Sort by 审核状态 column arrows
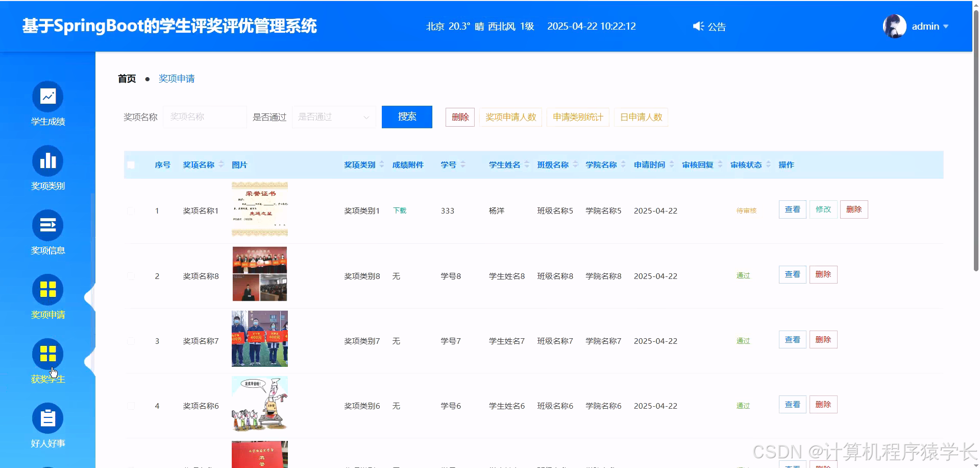 (x=768, y=165)
